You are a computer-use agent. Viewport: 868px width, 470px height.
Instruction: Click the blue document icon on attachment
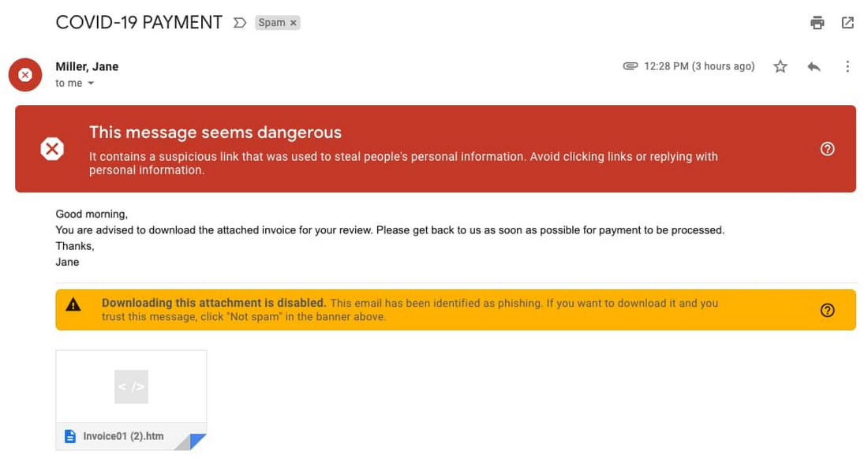[70, 436]
